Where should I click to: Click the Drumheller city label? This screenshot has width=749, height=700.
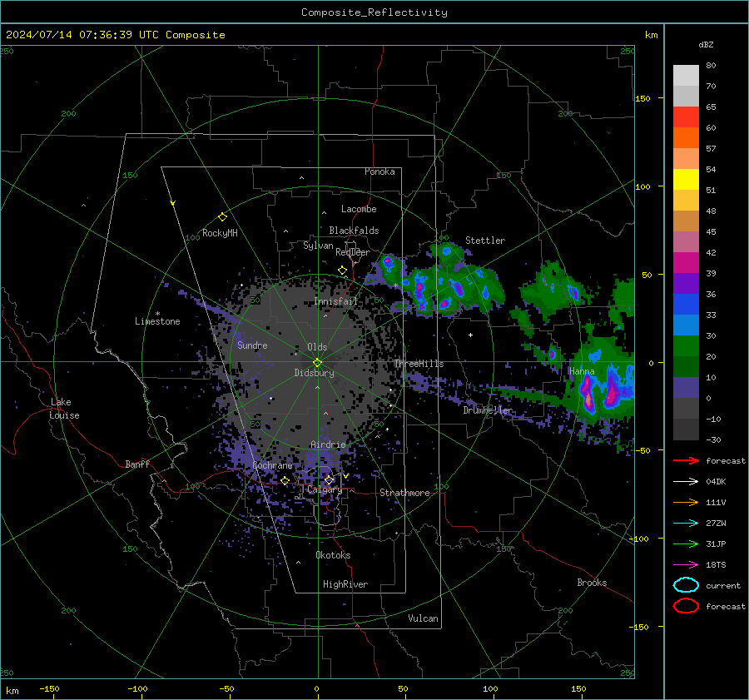(488, 410)
